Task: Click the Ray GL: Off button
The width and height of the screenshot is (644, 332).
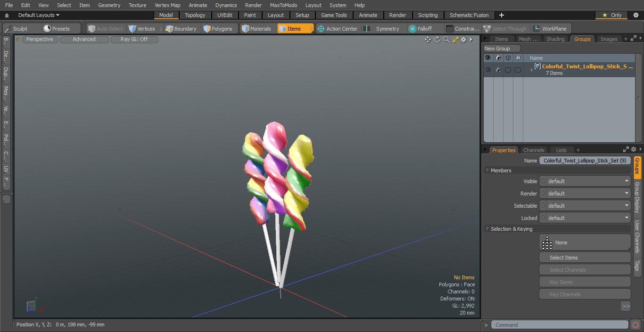Action: 134,40
